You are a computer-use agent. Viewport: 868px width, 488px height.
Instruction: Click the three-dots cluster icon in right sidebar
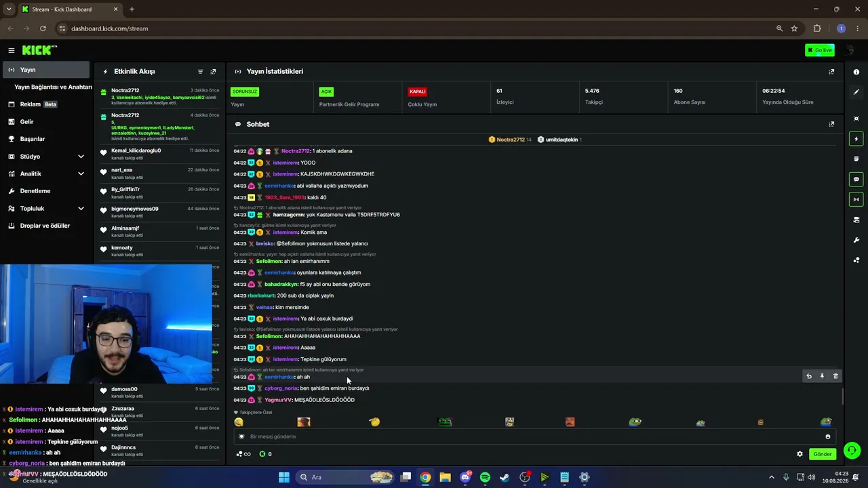tap(856, 260)
